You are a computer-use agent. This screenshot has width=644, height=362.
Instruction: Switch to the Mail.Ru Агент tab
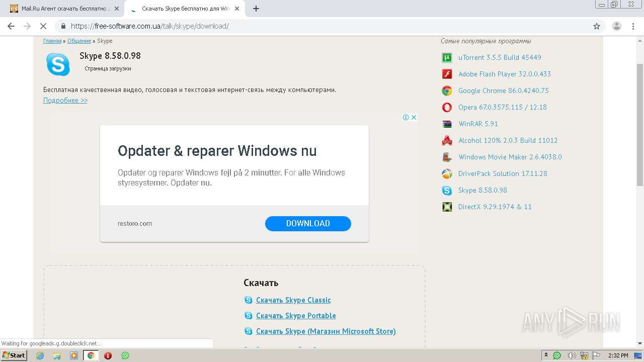point(64,9)
